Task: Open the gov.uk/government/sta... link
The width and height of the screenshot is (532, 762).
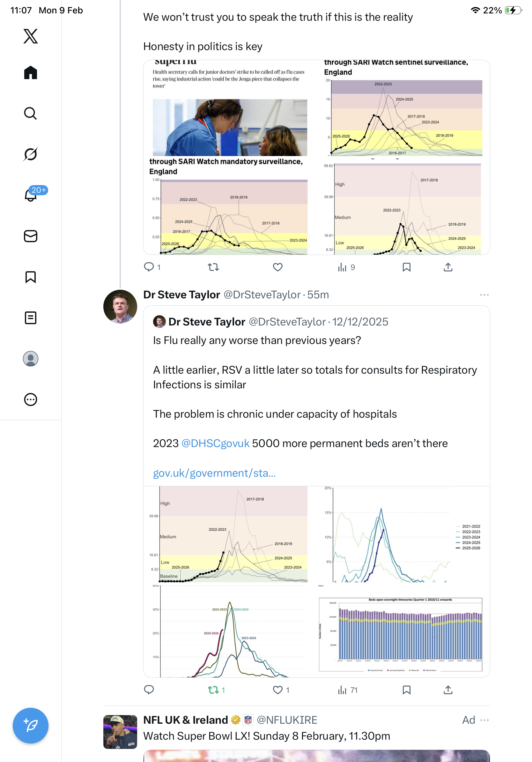Action: (214, 473)
